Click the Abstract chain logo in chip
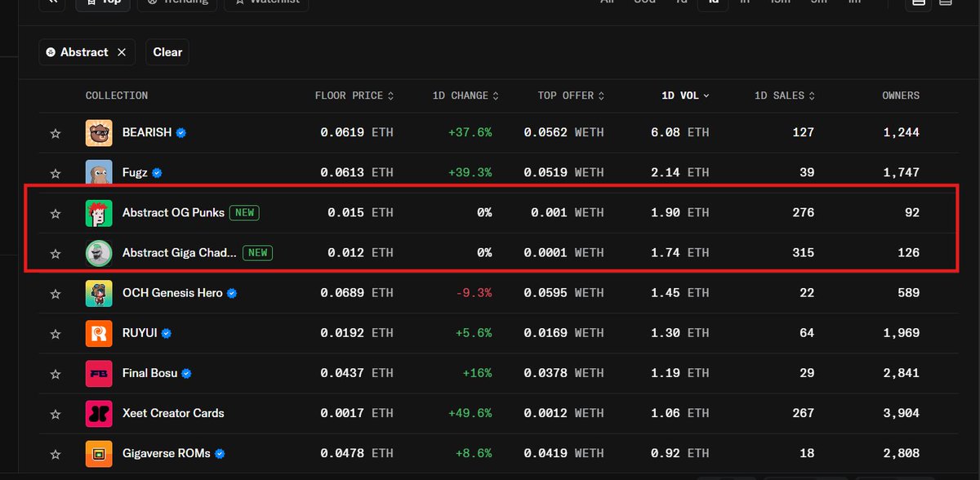The width and height of the screenshot is (980, 480). (51, 52)
